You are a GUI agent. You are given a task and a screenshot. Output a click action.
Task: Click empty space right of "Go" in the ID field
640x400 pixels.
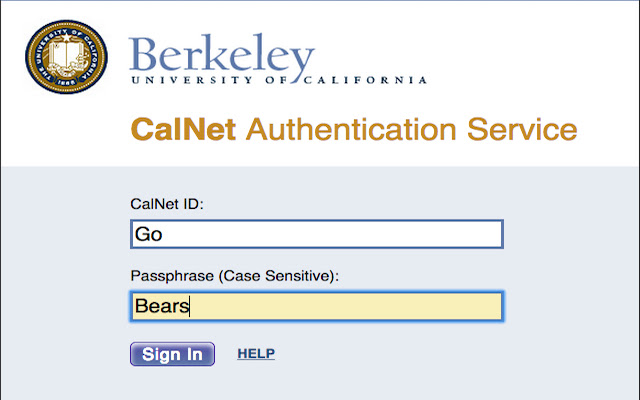click(x=350, y=235)
